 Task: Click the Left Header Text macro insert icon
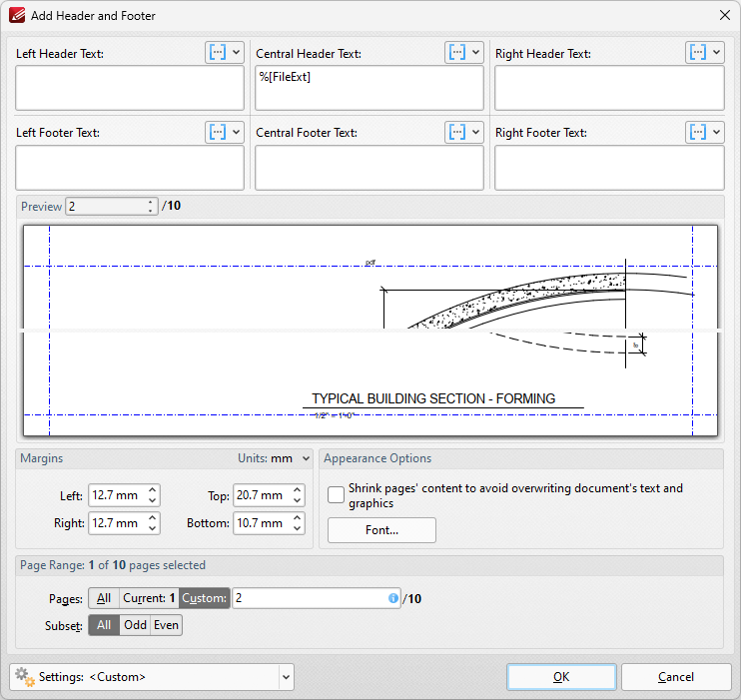218,53
